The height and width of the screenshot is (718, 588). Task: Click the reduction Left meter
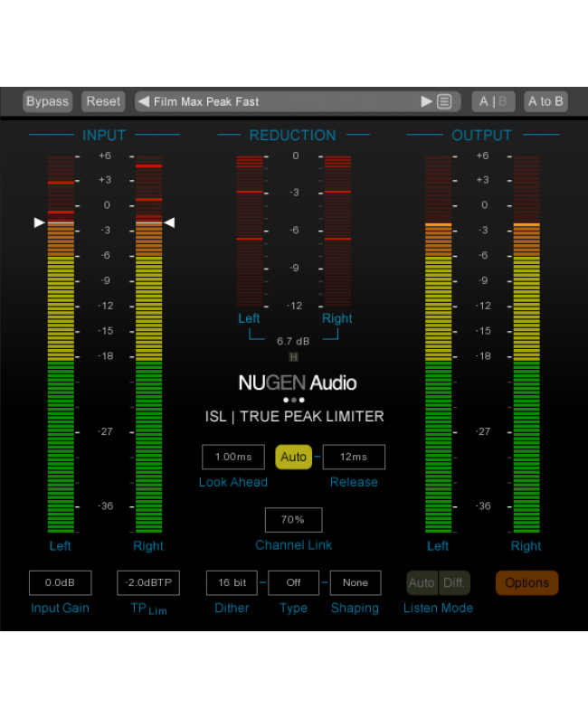(x=250, y=231)
